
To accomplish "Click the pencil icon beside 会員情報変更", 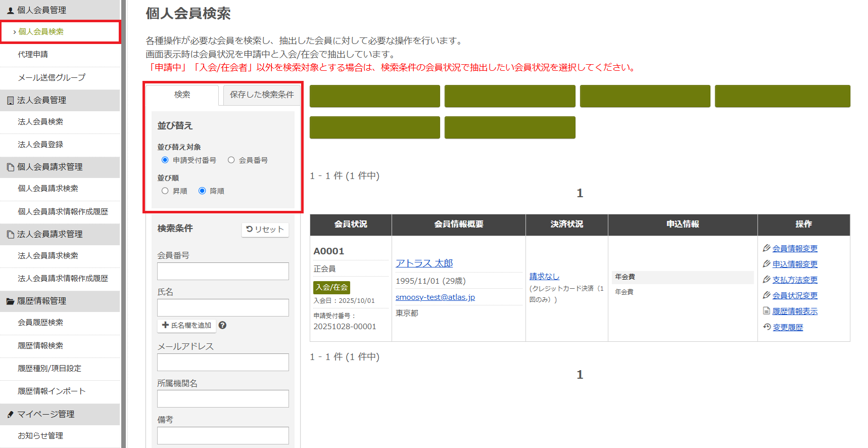I will [x=766, y=248].
